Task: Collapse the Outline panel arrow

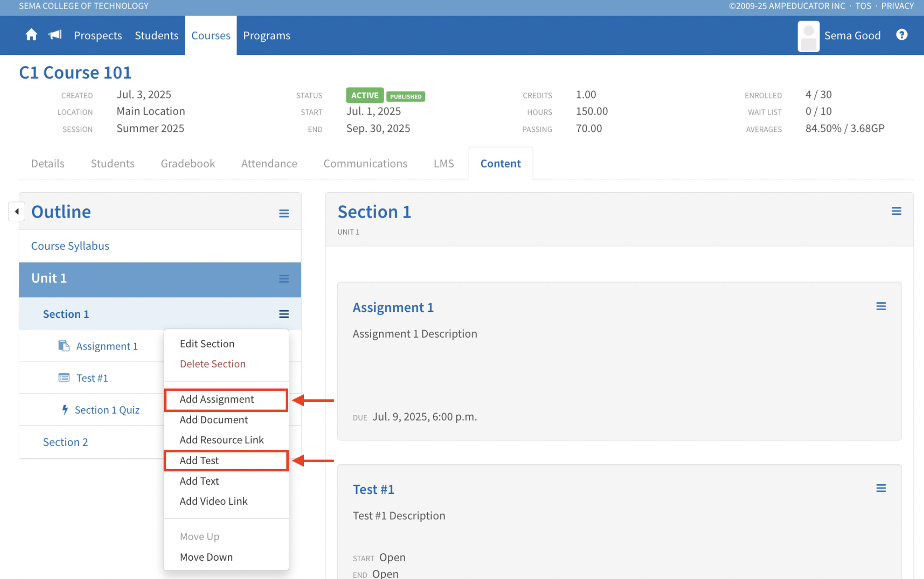Action: (17, 212)
